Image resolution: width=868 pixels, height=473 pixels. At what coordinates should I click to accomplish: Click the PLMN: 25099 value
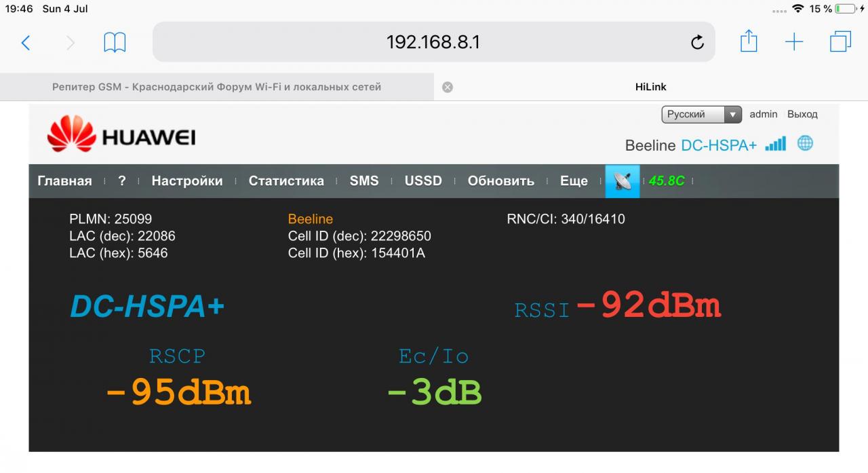point(111,219)
